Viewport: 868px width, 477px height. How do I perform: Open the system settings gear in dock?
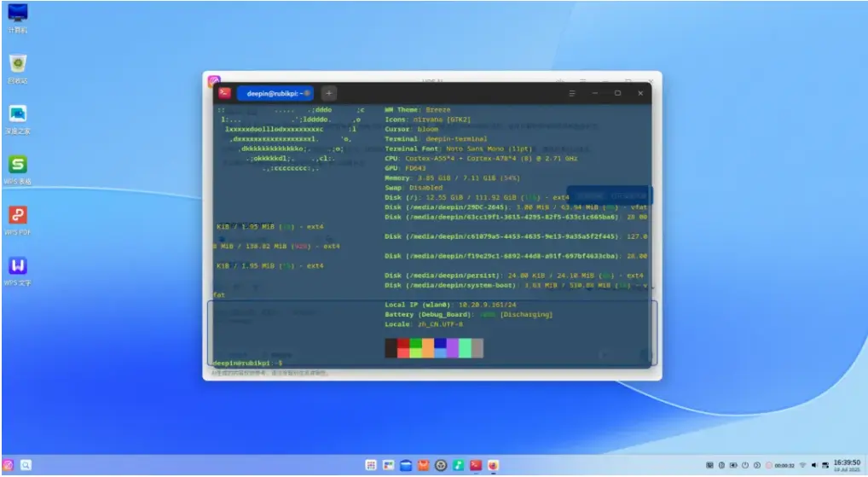pyautogui.click(x=441, y=465)
